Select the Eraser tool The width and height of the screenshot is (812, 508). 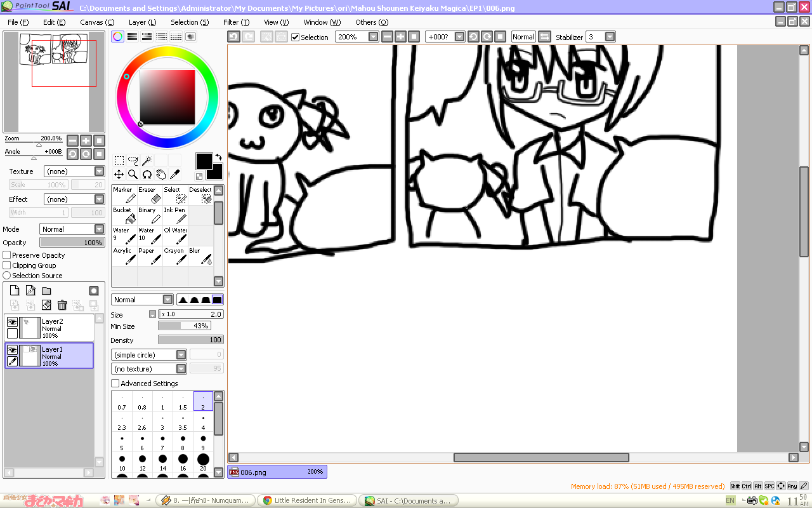150,195
